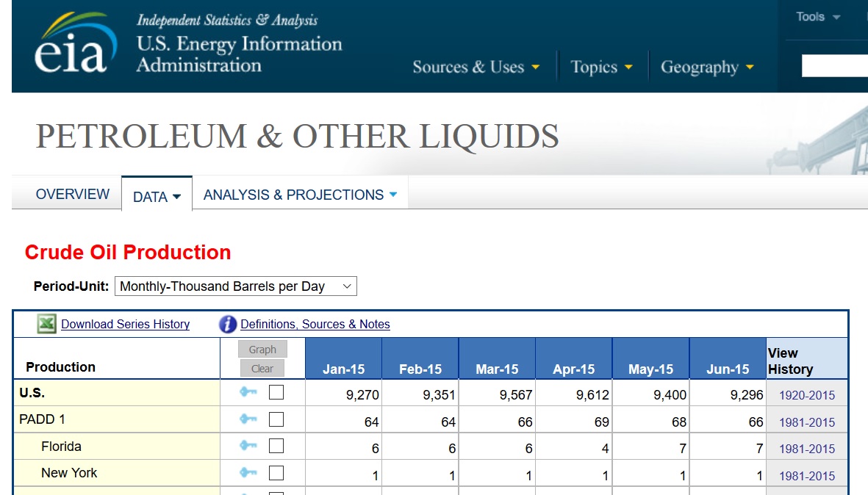Screen dimensions: 868x495
Task: Switch to the Overview tab
Action: 72,195
